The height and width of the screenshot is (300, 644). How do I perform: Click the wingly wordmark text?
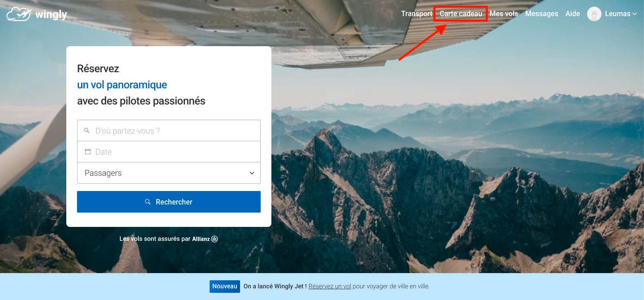[x=51, y=14]
